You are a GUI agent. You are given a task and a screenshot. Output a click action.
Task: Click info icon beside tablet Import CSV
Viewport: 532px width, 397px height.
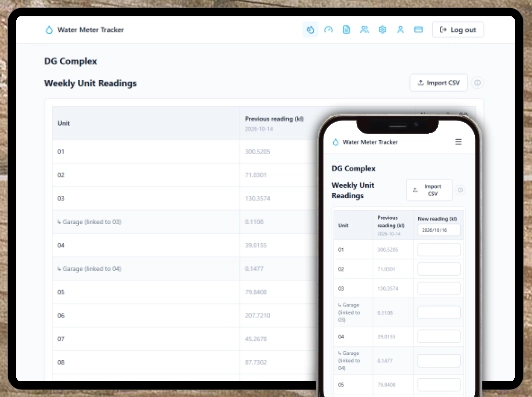[x=477, y=83]
